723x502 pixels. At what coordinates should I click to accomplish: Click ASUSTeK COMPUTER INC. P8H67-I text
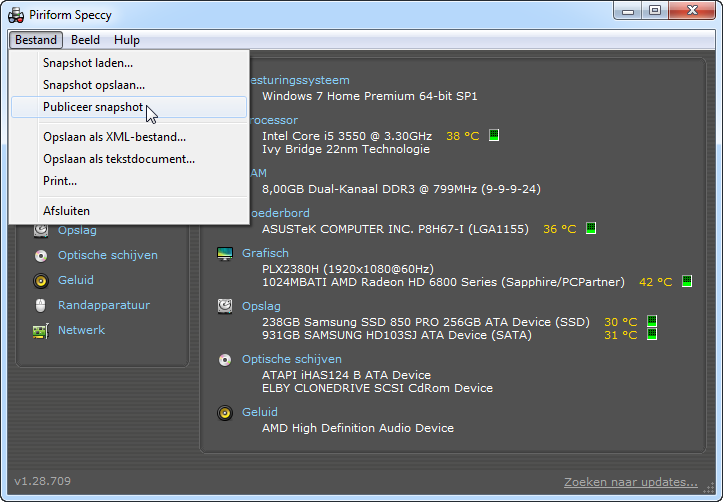[395, 229]
